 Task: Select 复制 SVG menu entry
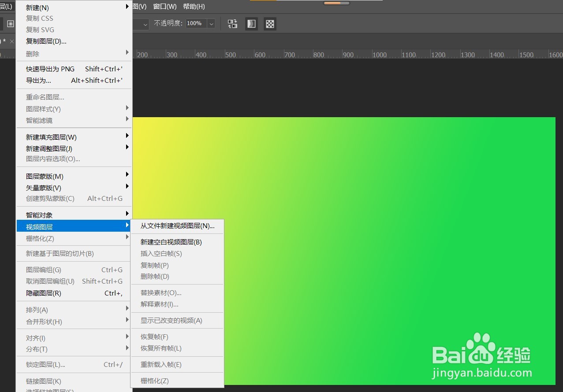pos(74,30)
